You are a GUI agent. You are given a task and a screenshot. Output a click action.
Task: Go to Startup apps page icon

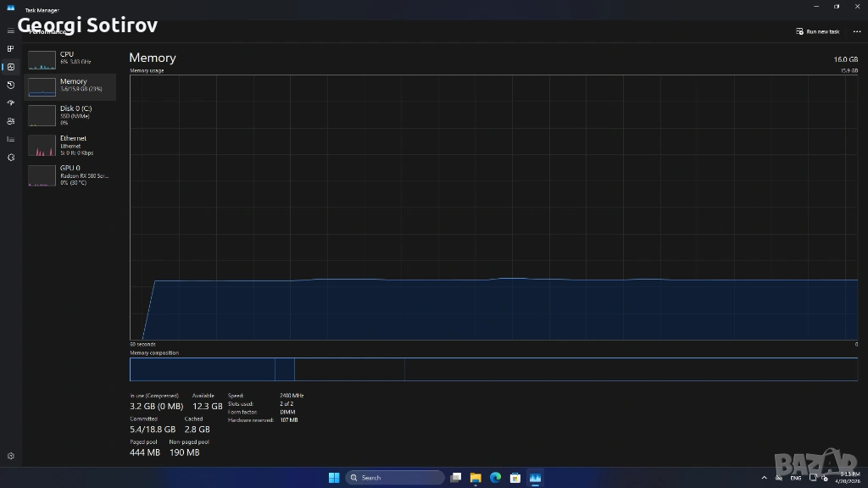(11, 103)
